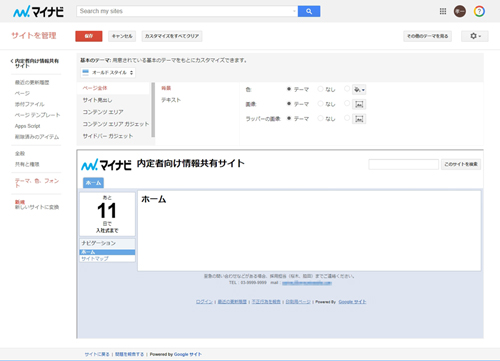Open the paint bucket color picker
This screenshot has height=361, width=500.
359,90
